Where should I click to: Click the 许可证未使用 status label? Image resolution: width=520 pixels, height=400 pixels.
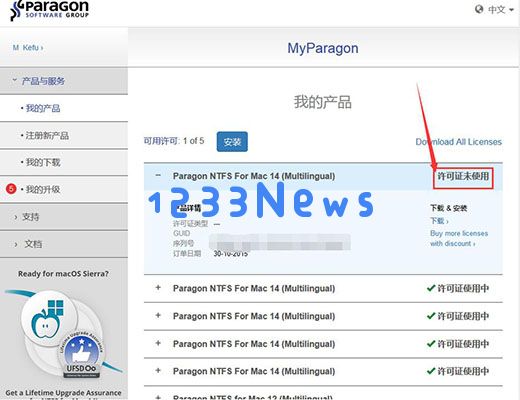(x=463, y=176)
